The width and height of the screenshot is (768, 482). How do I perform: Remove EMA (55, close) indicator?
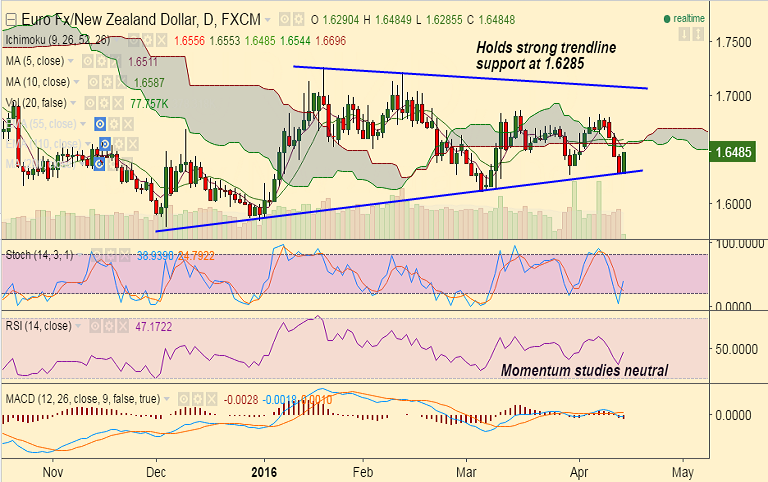127,124
